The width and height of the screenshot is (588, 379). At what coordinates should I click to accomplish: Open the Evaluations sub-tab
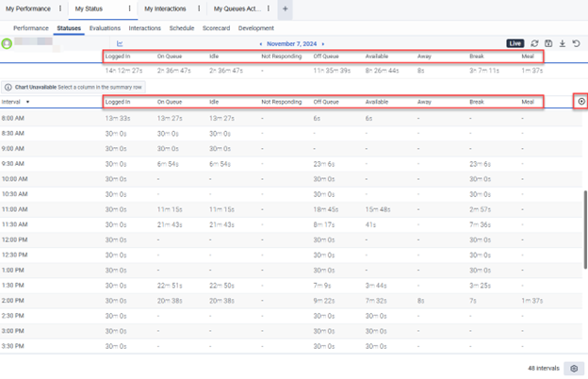pos(105,28)
